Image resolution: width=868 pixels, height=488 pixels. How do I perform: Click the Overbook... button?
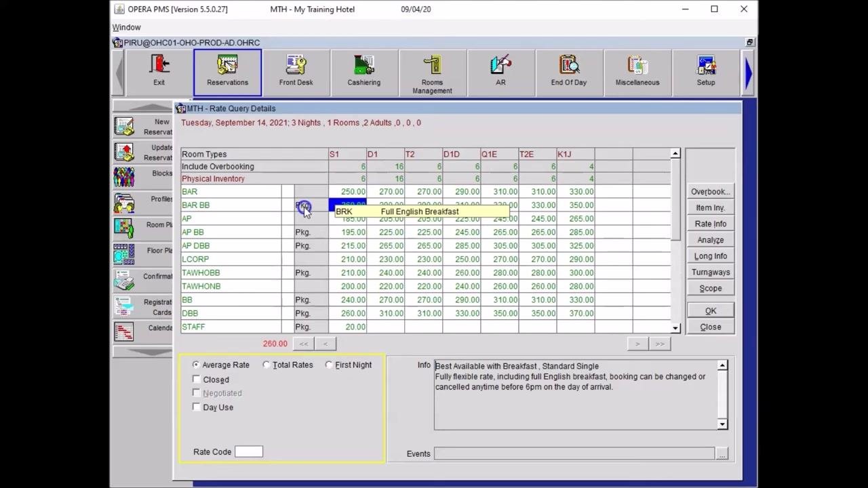pyautogui.click(x=710, y=192)
